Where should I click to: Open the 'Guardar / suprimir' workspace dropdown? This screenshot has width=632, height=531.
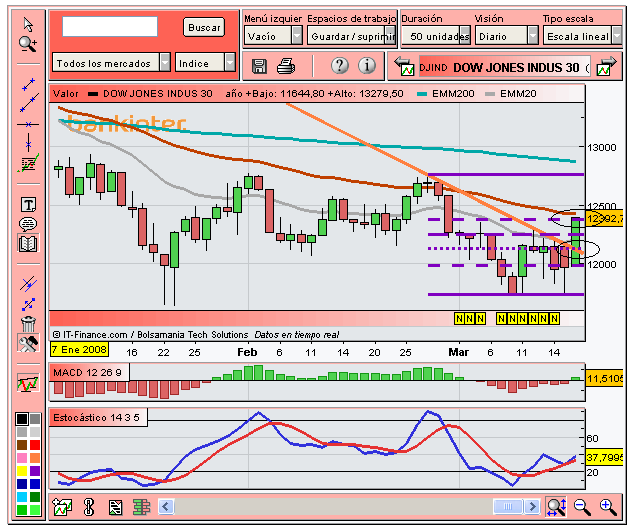pos(351,36)
